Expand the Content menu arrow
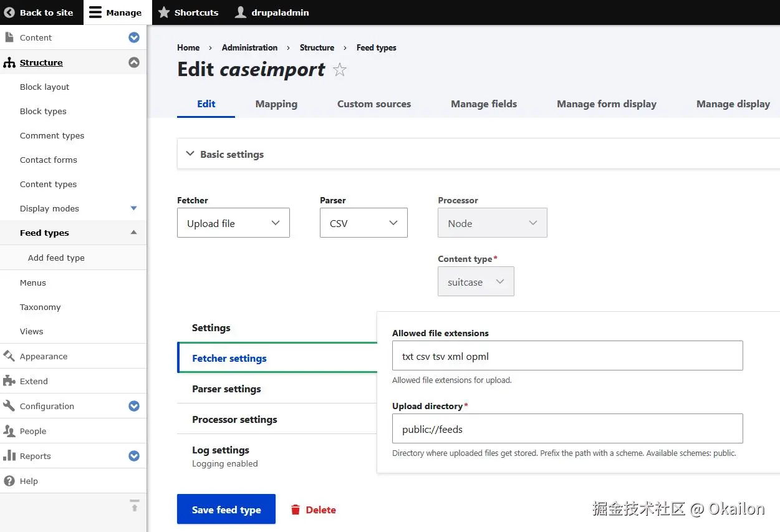The height and width of the screenshot is (532, 780). (x=134, y=37)
